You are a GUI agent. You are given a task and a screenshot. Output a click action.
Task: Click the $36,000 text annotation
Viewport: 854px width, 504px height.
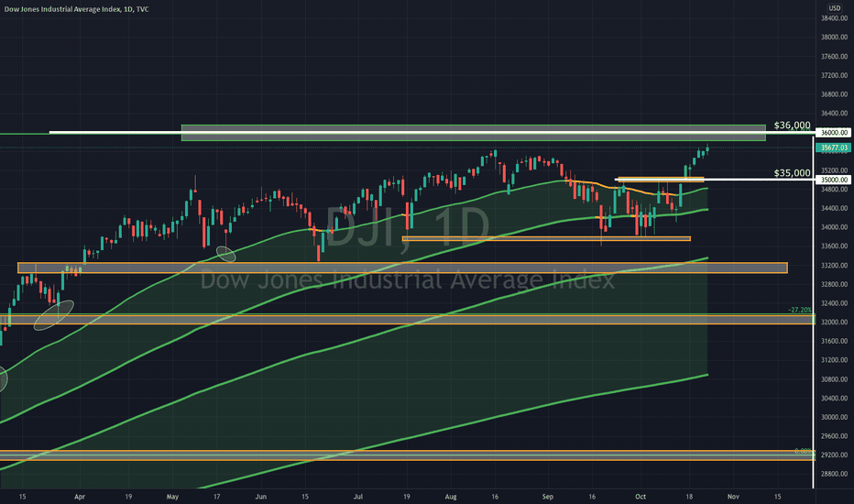pyautogui.click(x=792, y=126)
